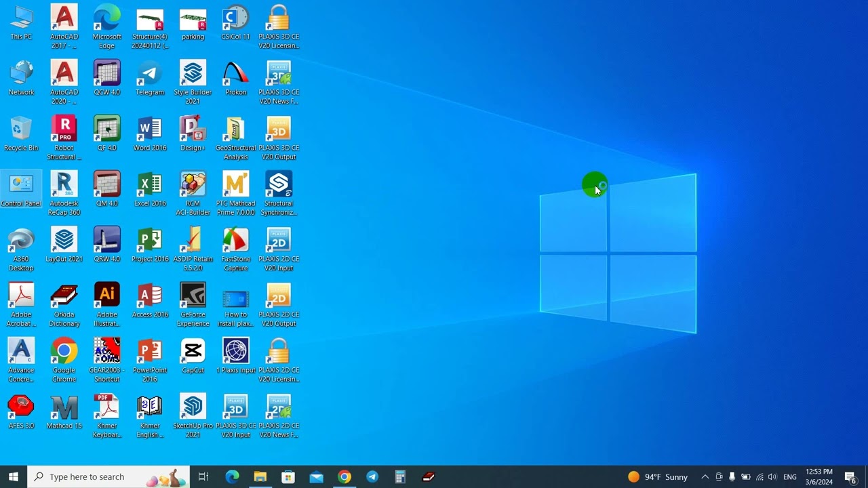Open Microsoft Store from the taskbar

tap(288, 476)
